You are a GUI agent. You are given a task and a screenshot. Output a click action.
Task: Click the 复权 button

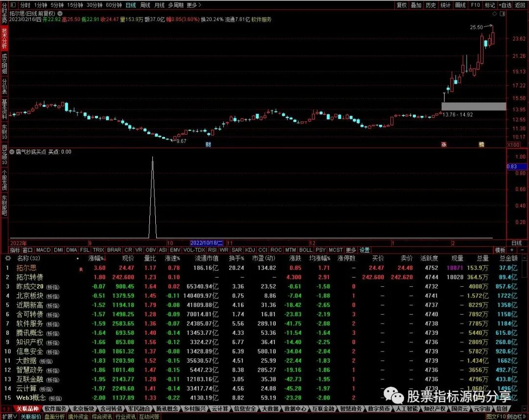(402, 5)
